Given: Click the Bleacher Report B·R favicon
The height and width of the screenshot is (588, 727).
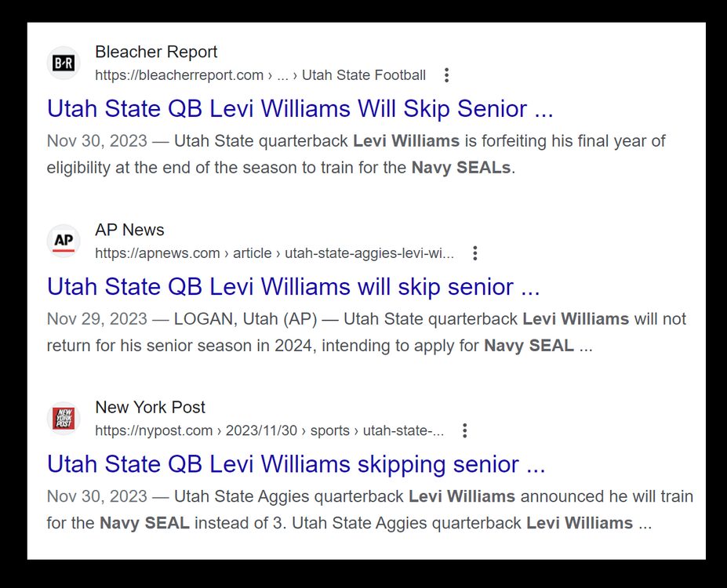Looking at the screenshot, I should coord(64,64).
